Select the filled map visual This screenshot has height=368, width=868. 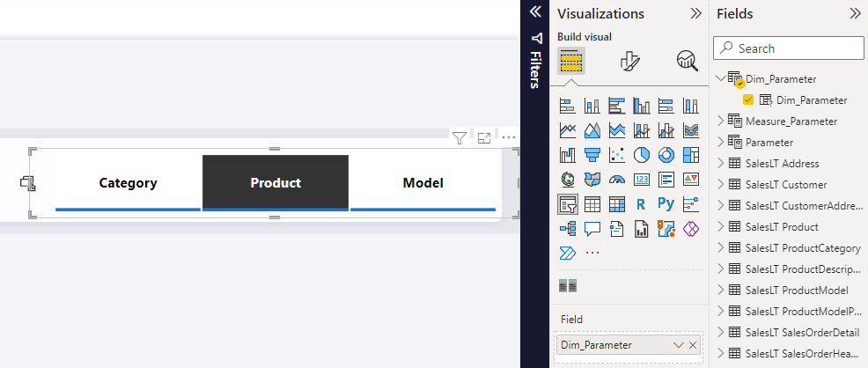click(x=592, y=180)
